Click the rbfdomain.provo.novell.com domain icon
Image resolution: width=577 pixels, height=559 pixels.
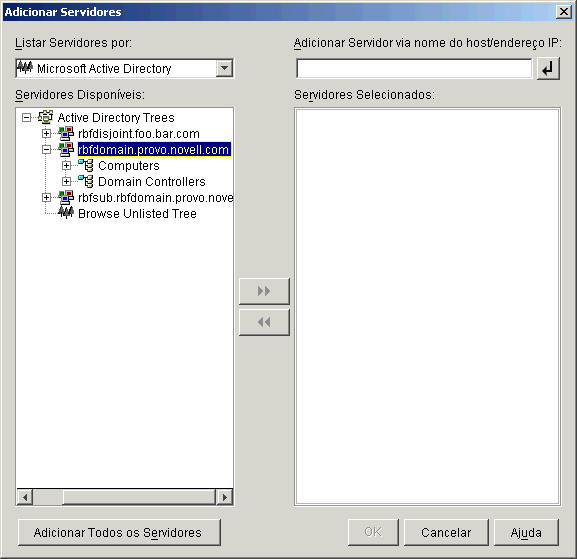pyautogui.click(x=66, y=149)
